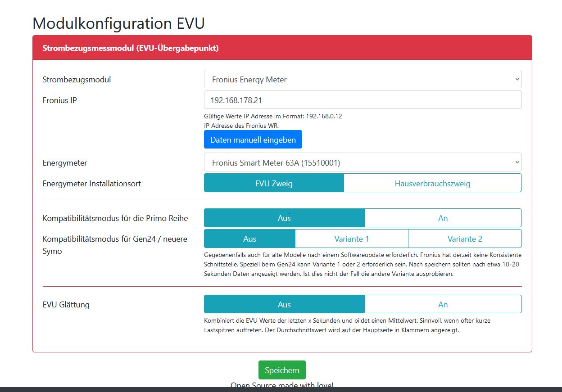562x392 pixels.
Task: Open the Strombezugsmodul dropdown
Action: click(363, 79)
